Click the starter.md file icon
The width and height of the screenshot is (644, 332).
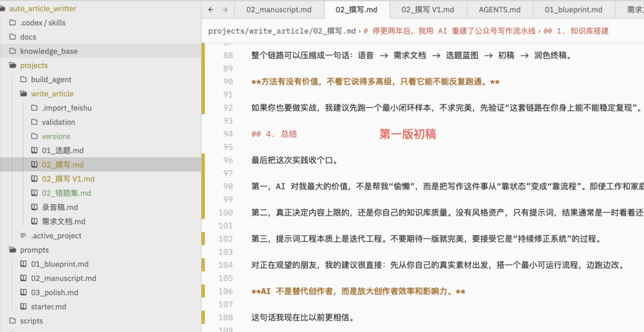pos(23,306)
